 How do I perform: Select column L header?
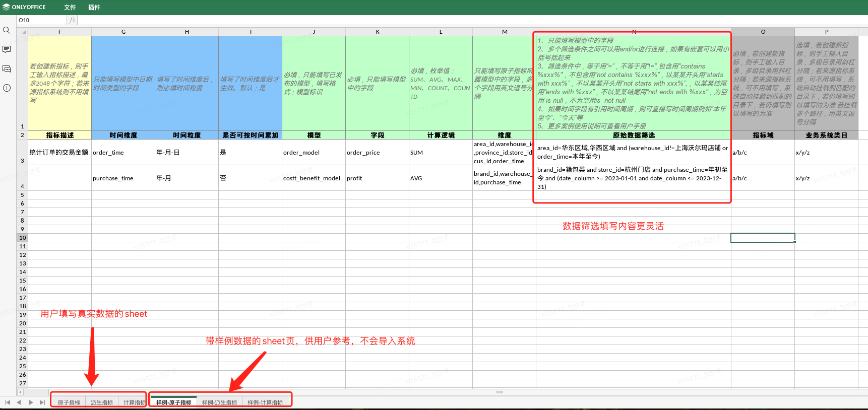(441, 32)
